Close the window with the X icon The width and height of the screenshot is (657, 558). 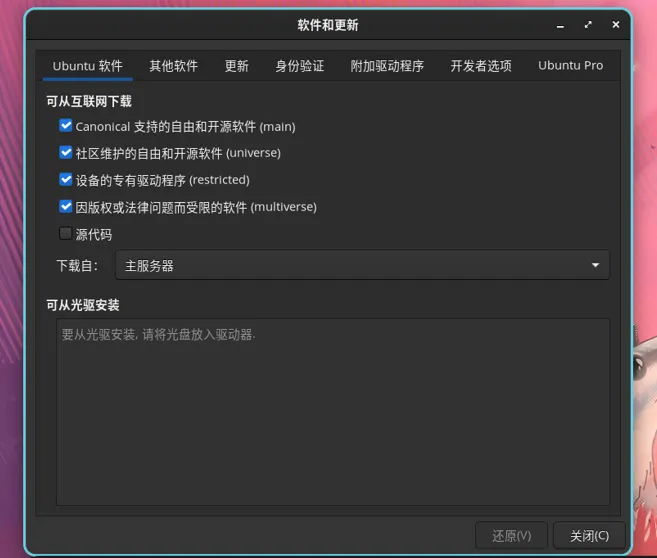pyautogui.click(x=616, y=25)
